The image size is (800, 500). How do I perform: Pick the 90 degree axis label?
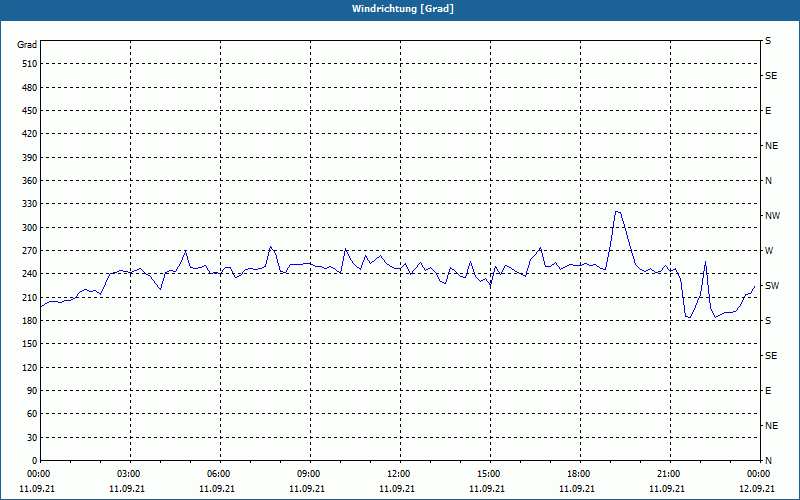32,391
